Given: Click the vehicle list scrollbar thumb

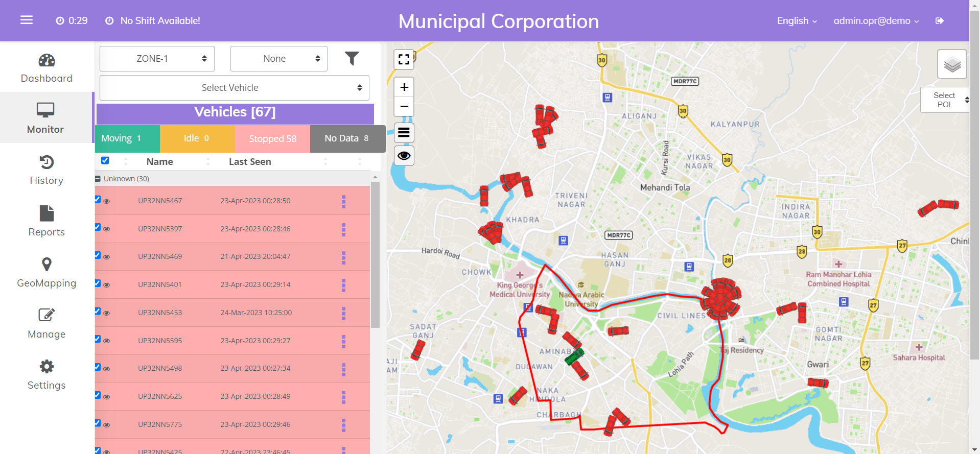Looking at the screenshot, I should click(x=375, y=254).
